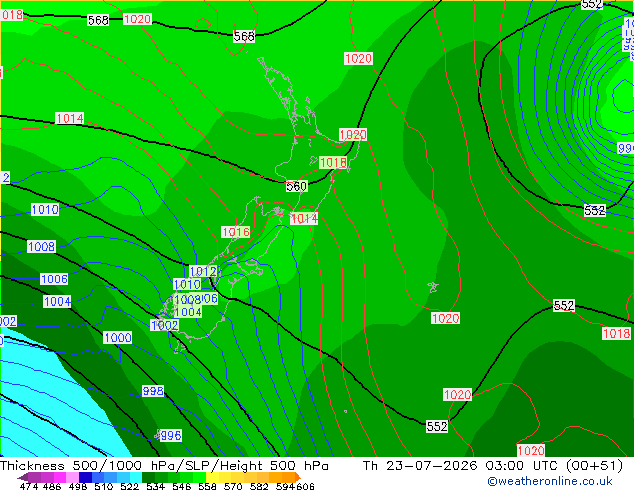Click the legend value '534'
Viewport: 634px width, 490px height.
(155, 486)
